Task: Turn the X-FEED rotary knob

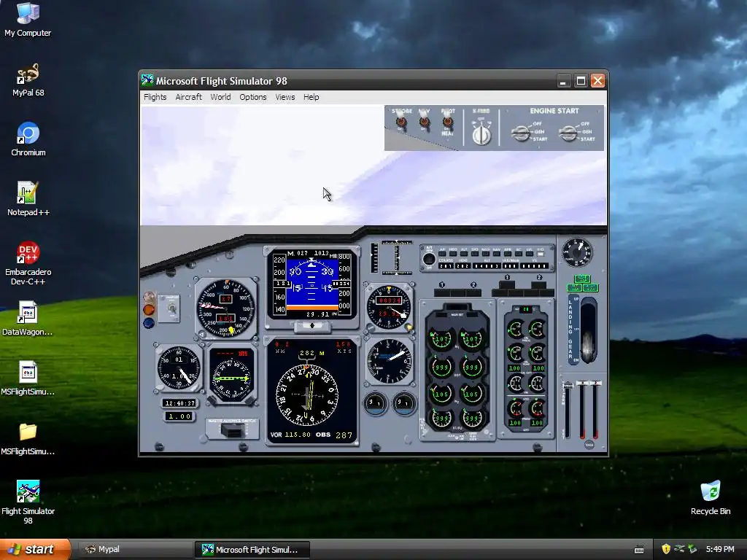Action: tap(481, 134)
